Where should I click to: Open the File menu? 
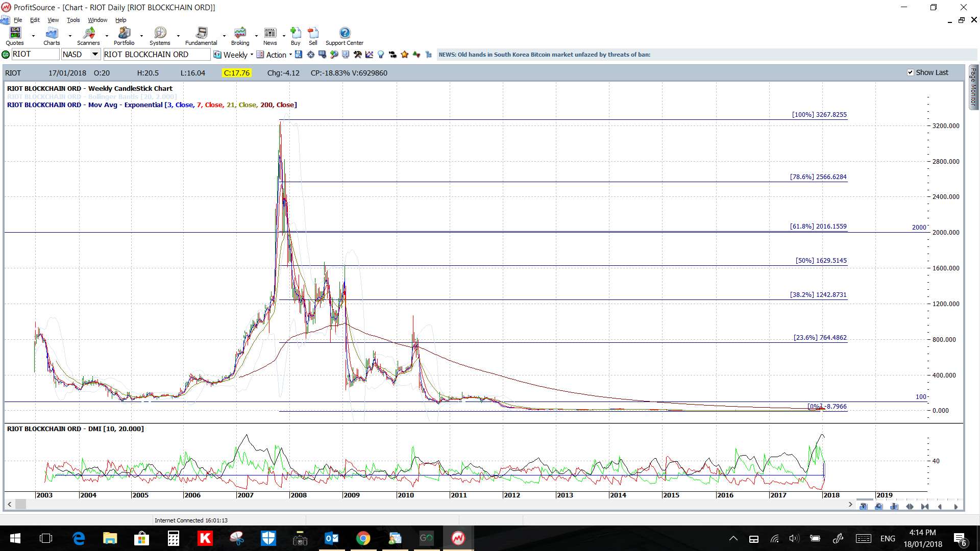(18, 20)
